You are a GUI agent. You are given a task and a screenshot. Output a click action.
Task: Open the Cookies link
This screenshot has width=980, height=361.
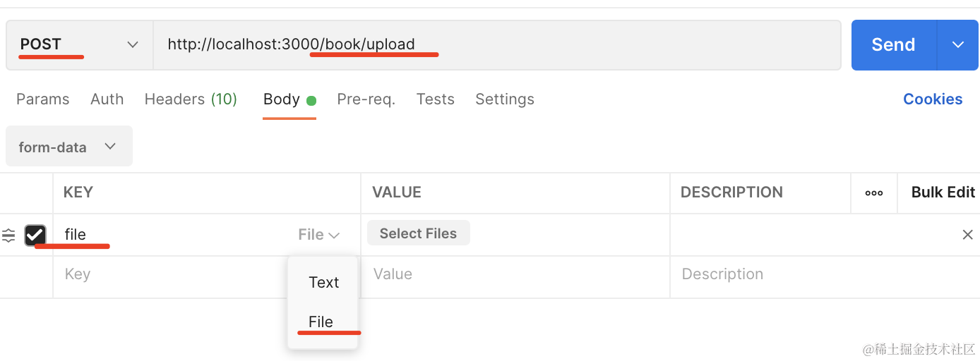click(932, 99)
